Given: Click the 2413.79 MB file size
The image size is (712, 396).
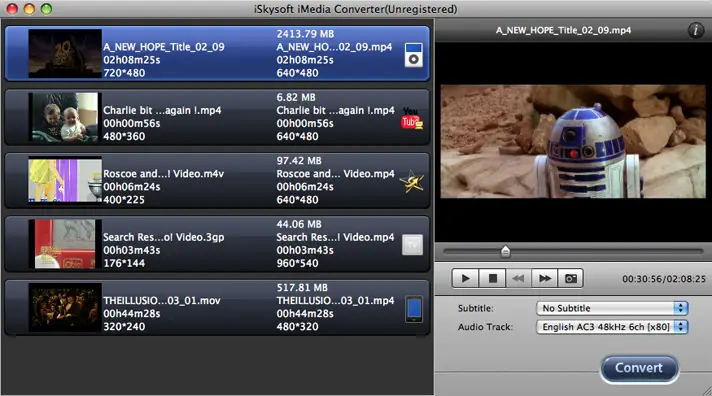Looking at the screenshot, I should coord(305,34).
